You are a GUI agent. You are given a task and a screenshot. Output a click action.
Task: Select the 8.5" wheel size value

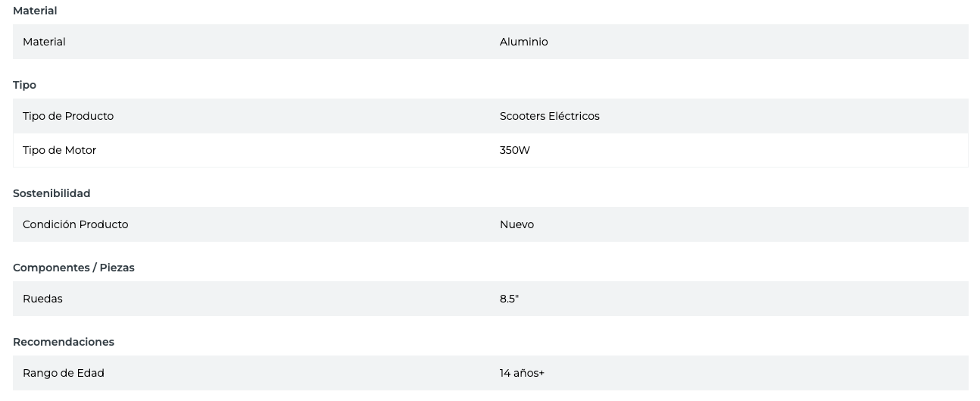click(509, 299)
